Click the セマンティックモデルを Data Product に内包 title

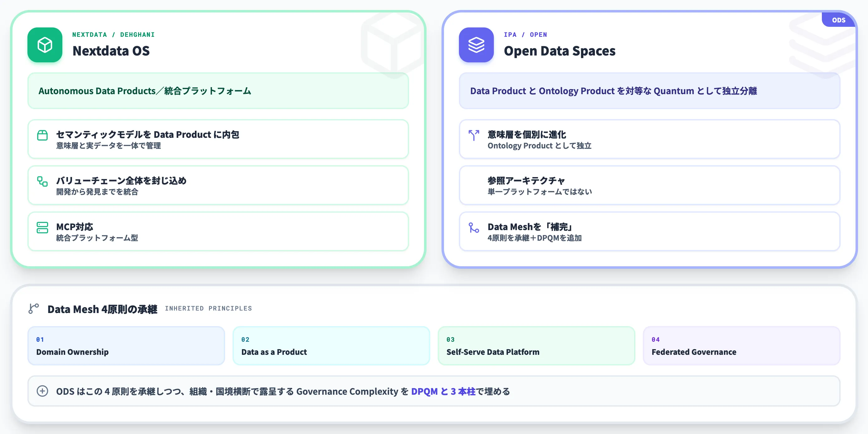click(147, 134)
